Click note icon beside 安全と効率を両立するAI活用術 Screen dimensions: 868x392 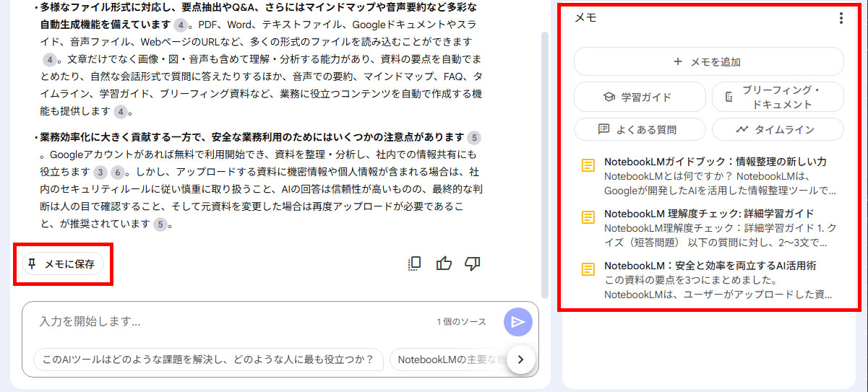coord(588,269)
